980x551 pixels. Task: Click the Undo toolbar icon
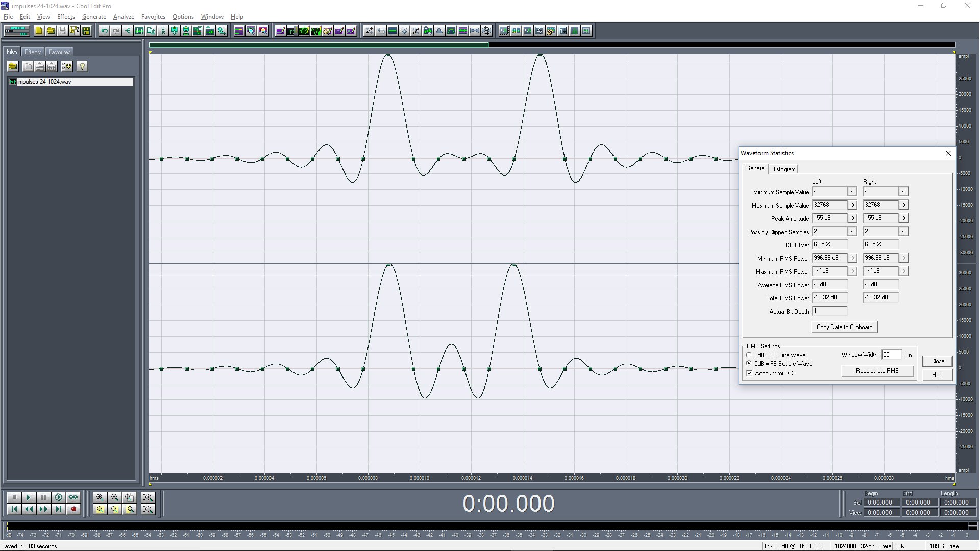tap(104, 31)
